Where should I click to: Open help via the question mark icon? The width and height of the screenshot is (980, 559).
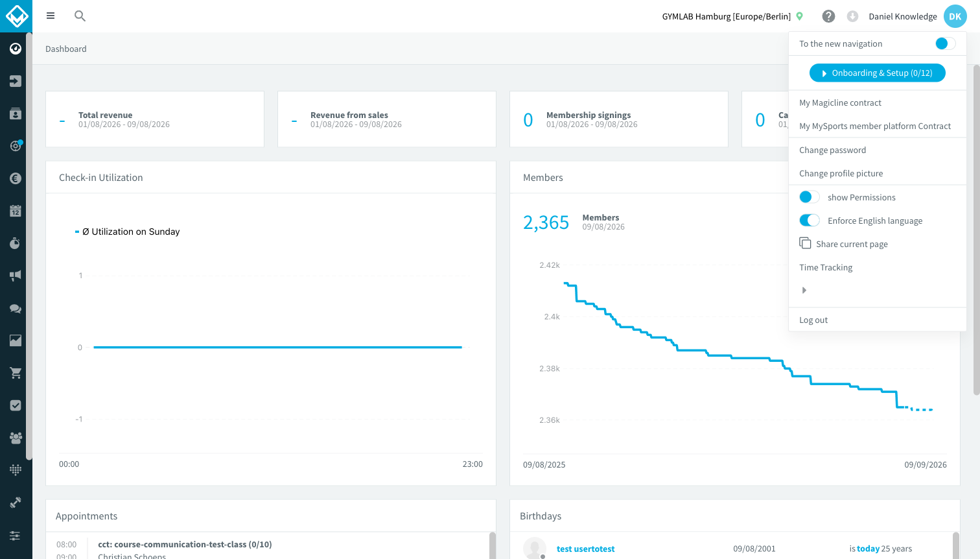pos(828,16)
